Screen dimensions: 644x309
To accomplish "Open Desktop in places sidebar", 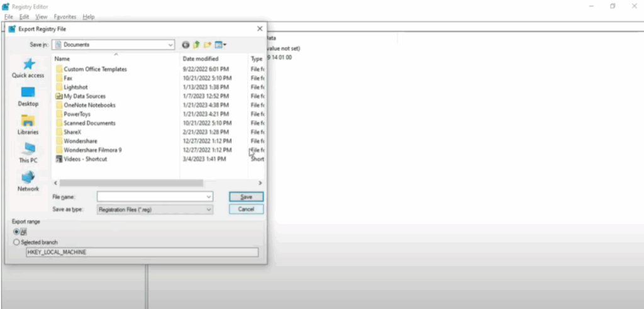I will pos(28,96).
